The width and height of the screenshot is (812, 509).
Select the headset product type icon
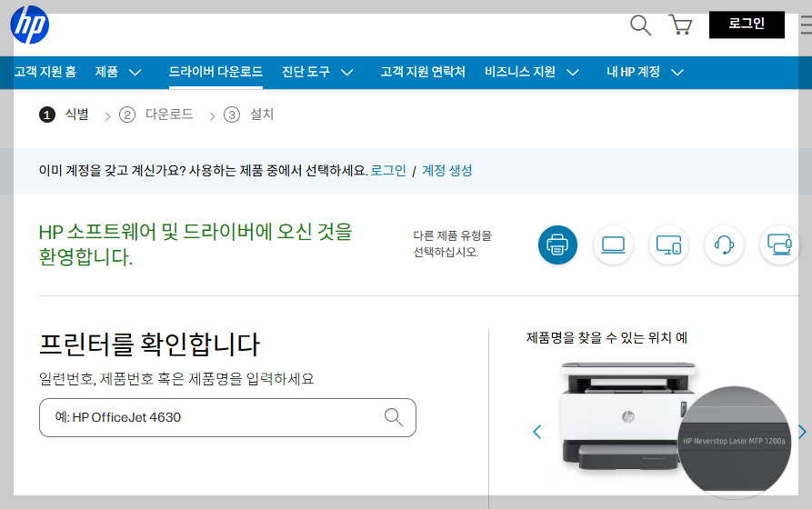coord(724,245)
